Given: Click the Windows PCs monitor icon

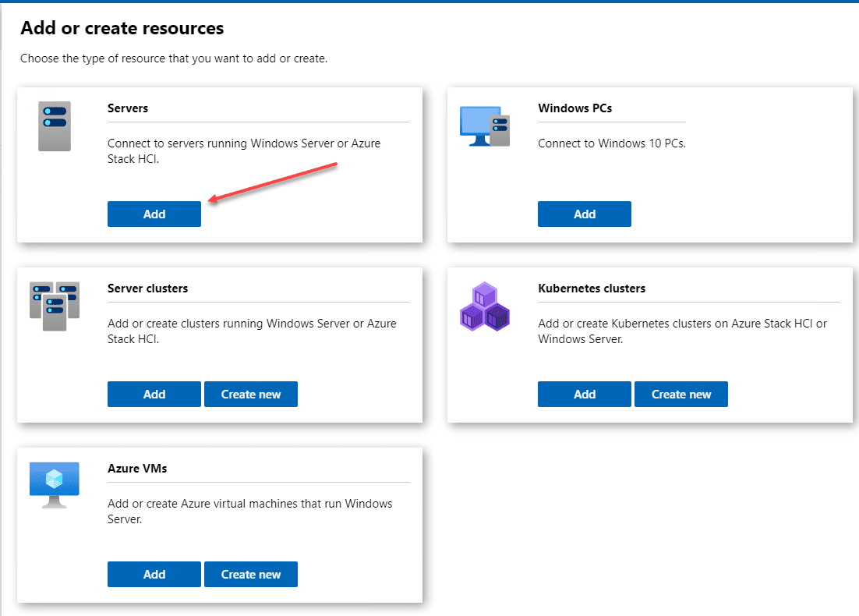Looking at the screenshot, I should click(484, 124).
